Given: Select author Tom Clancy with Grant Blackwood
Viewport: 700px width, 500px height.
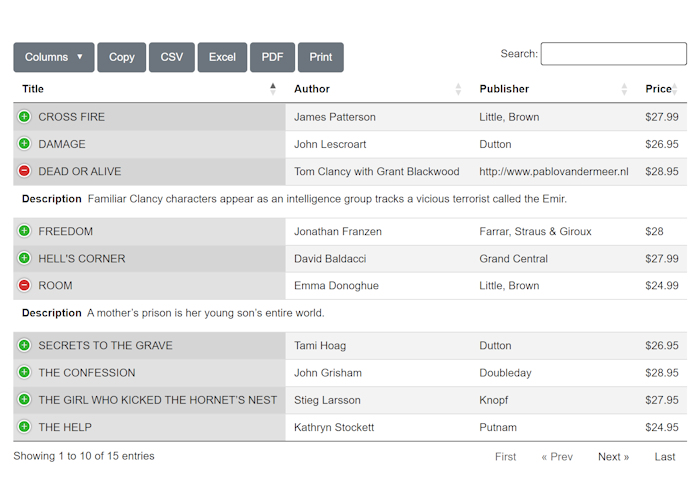Looking at the screenshot, I should click(x=378, y=171).
